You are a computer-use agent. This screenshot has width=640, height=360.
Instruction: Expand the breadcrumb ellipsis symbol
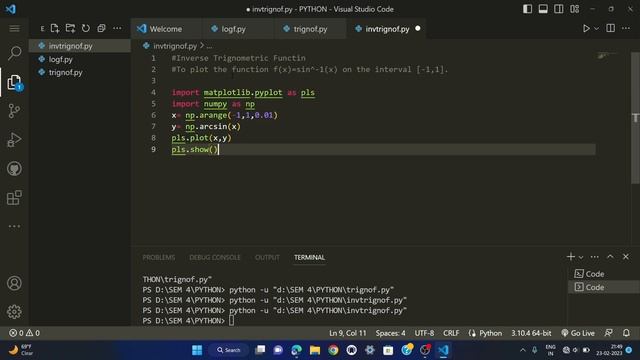pyautogui.click(x=209, y=46)
